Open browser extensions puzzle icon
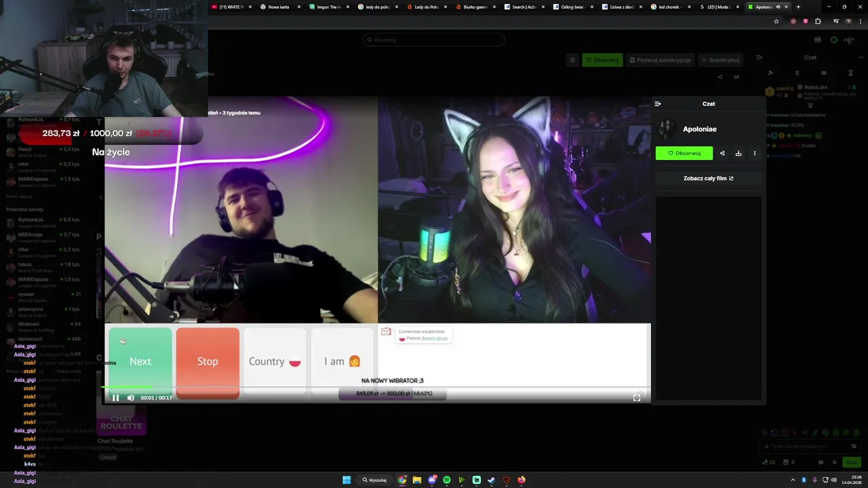Viewport: 868px width, 488px height. 818,21
